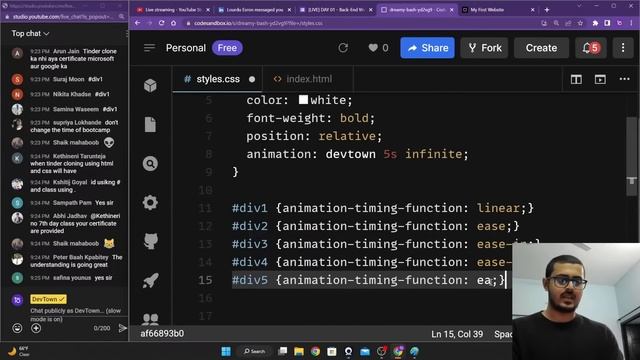Open the file explorer icon in the sidebar
The image size is (640, 360).
(150, 124)
